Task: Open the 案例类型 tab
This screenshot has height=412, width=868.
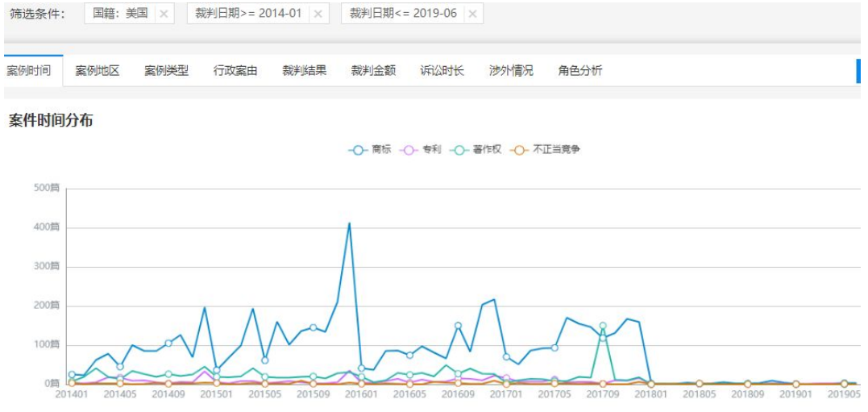Action: (x=166, y=71)
